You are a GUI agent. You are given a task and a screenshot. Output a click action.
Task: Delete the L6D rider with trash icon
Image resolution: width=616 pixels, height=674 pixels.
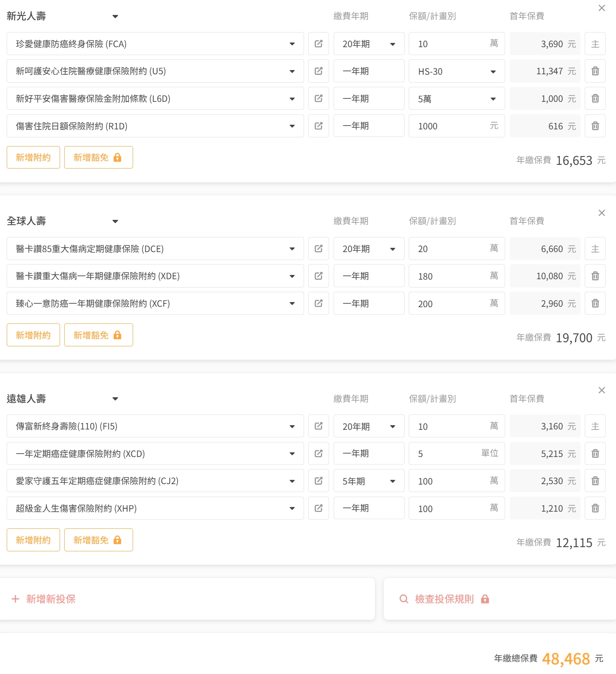(x=595, y=98)
